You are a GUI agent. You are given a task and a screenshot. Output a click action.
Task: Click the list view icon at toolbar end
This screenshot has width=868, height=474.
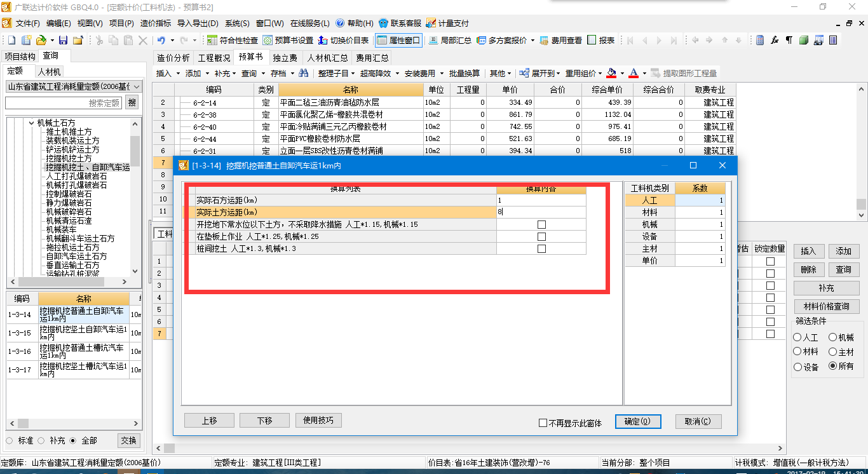click(x=833, y=40)
